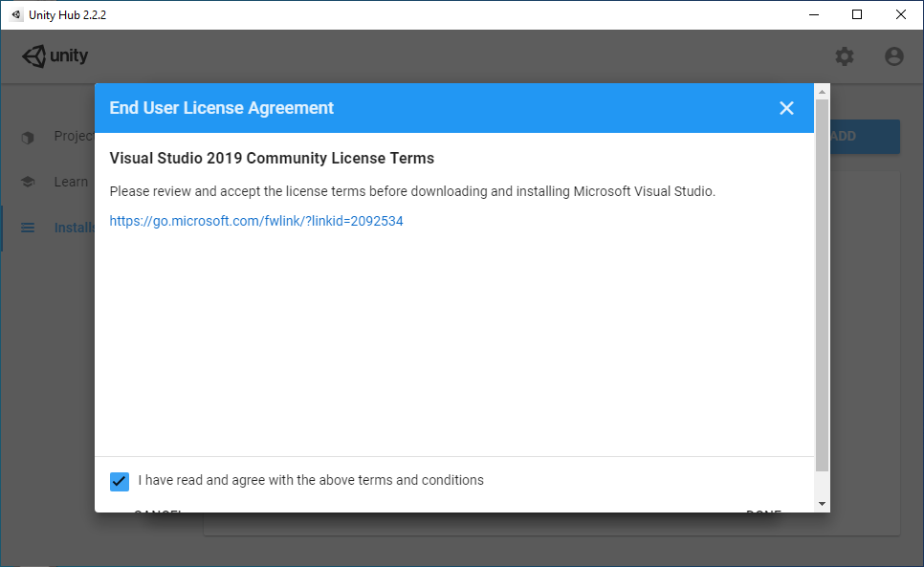
Task: Click the Unity logo
Action: tap(55, 55)
